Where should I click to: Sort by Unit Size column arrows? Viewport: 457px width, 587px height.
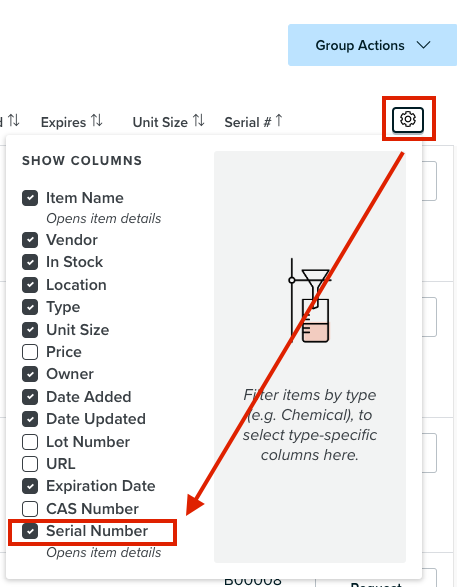coord(198,121)
